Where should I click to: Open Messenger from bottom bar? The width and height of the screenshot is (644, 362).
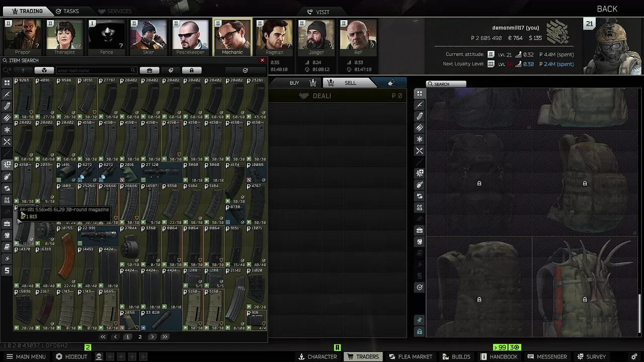(547, 356)
